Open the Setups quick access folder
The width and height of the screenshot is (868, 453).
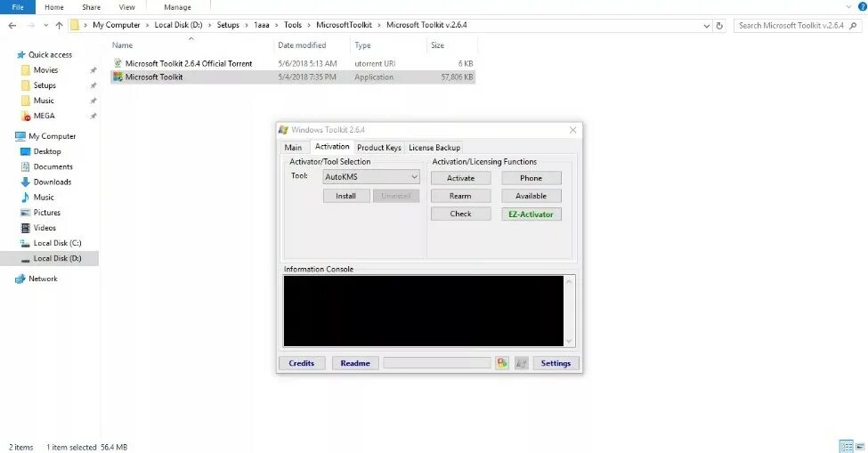(x=45, y=85)
